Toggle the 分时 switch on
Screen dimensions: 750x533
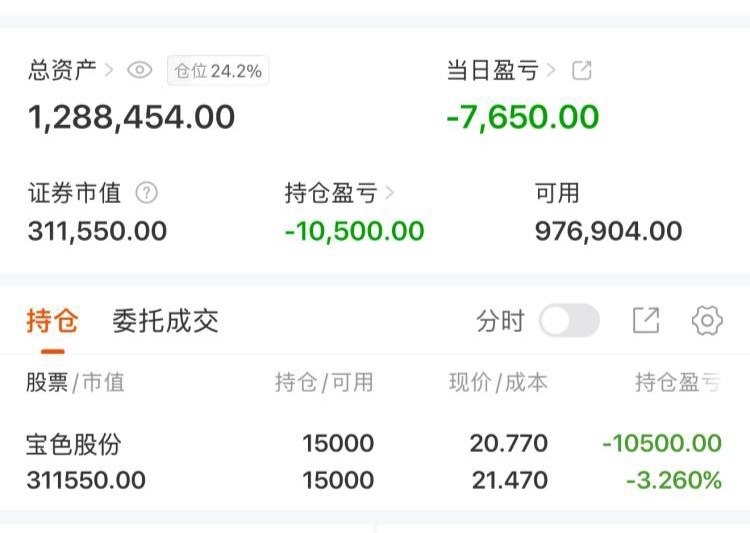[569, 321]
